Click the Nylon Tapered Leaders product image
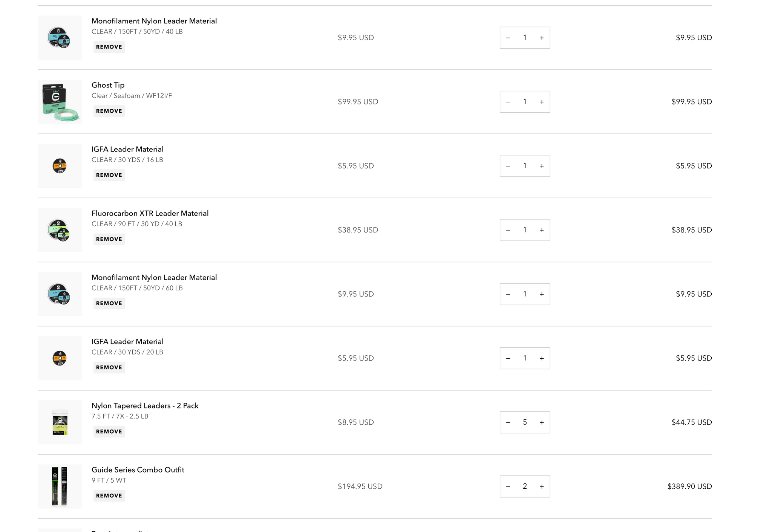This screenshot has height=532, width=772. (60, 422)
